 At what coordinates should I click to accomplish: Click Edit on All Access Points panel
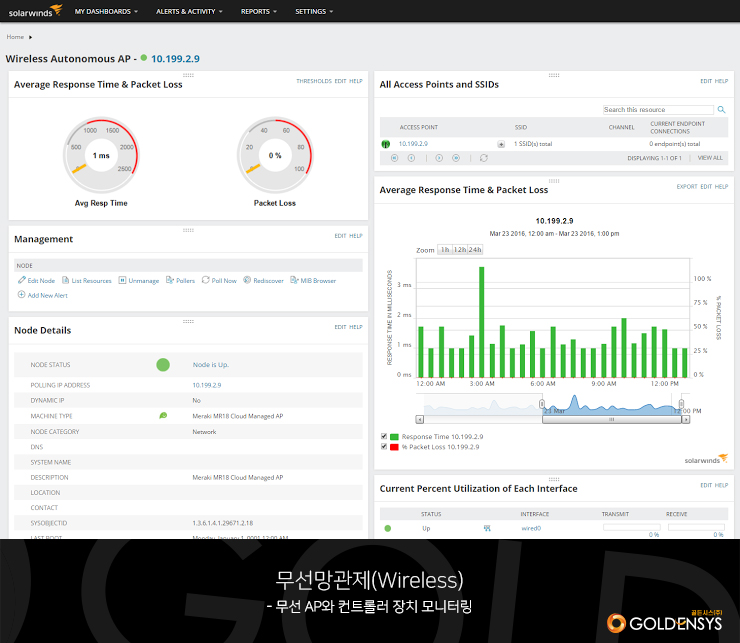(706, 81)
